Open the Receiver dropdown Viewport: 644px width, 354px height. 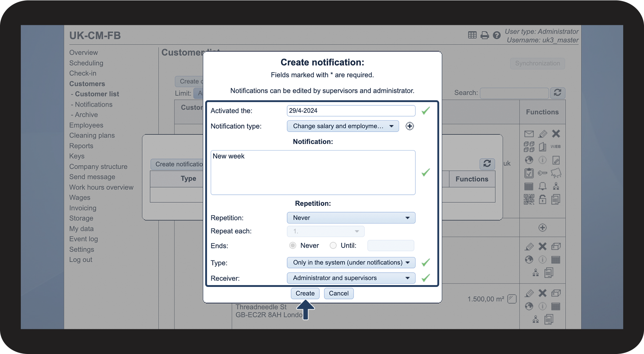[x=351, y=278]
